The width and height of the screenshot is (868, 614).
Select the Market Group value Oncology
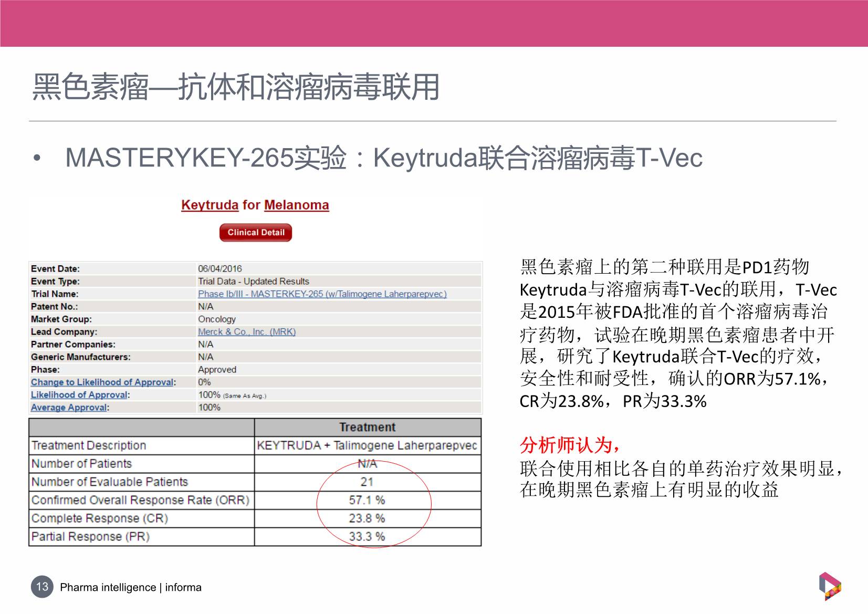(217, 319)
